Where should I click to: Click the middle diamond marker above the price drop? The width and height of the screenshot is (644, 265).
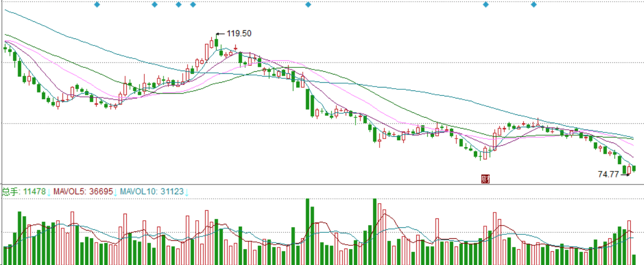pyautogui.click(x=308, y=4)
